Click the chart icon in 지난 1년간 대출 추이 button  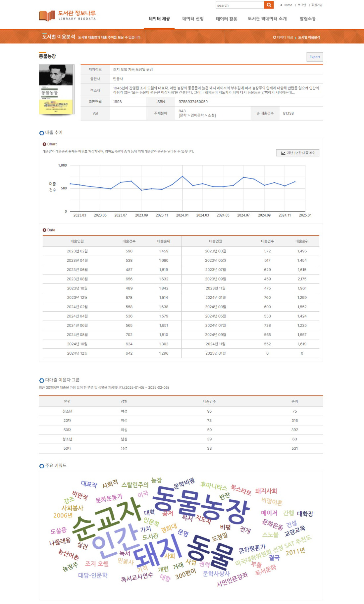[283, 153]
